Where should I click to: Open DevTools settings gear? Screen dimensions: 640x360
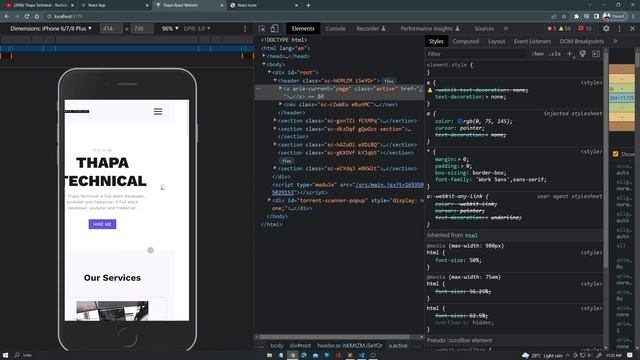[x=606, y=29]
